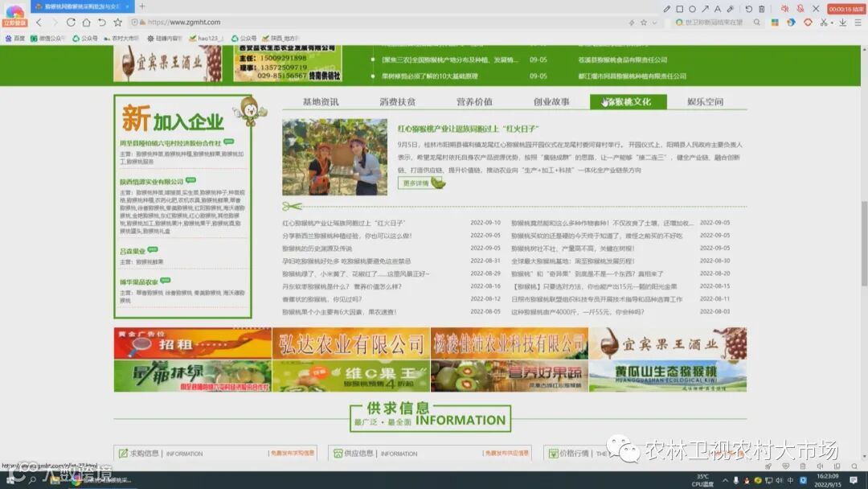868x489 pixels.
Task: Open the blue globe extension icon
Action: 791,23
